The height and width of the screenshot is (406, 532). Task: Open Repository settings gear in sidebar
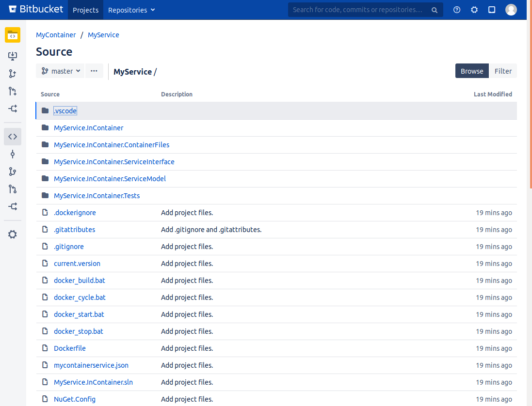13,234
